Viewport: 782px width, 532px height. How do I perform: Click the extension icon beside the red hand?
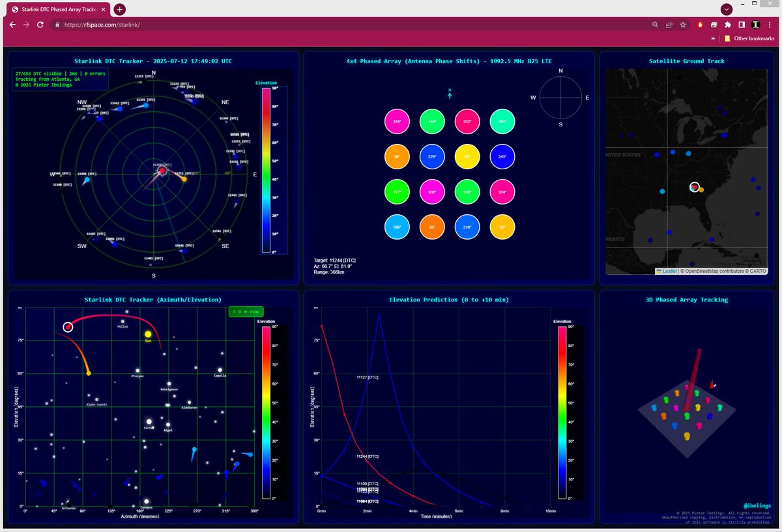714,25
